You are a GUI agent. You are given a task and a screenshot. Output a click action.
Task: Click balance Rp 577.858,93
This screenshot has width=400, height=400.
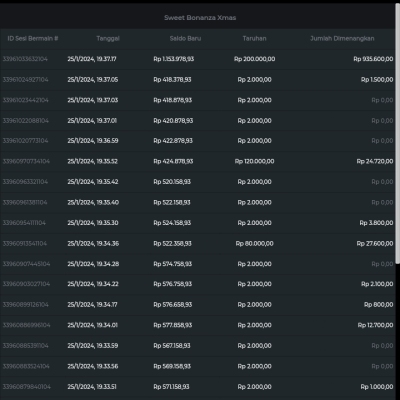pyautogui.click(x=173, y=325)
